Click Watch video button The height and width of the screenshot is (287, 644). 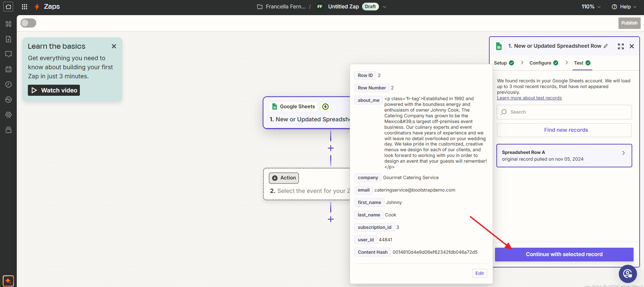click(54, 90)
